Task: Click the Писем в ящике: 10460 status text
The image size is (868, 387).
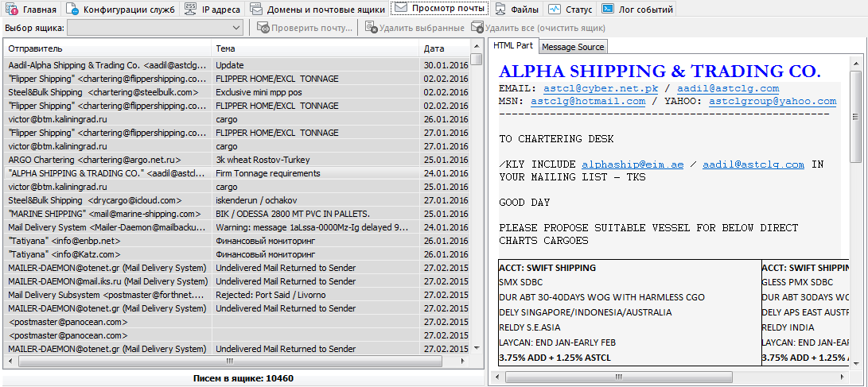Action: click(x=243, y=379)
